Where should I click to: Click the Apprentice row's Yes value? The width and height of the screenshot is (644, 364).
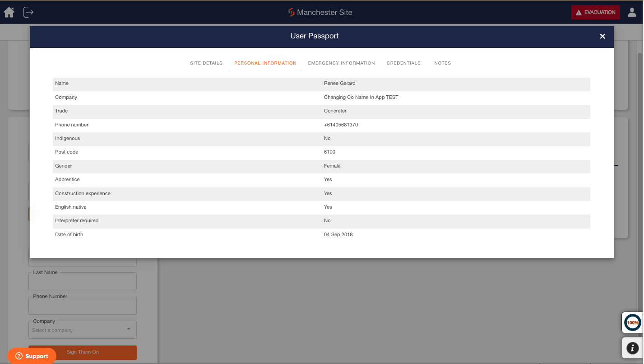click(x=328, y=180)
